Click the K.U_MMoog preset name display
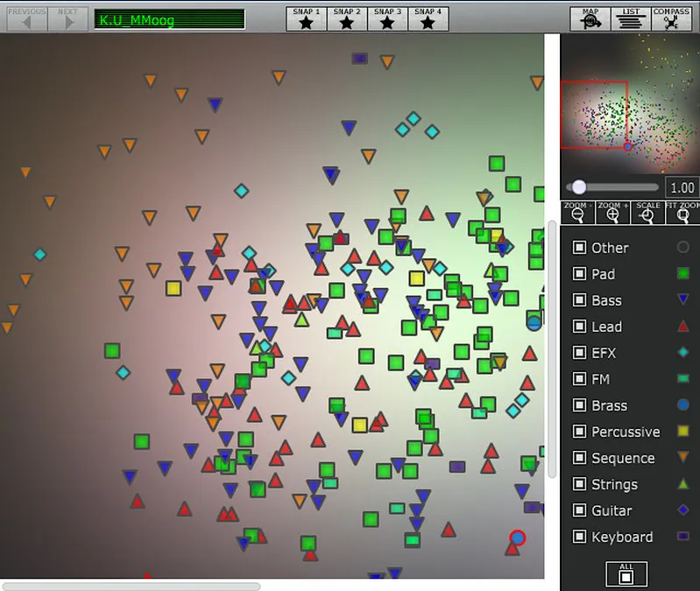700x591 pixels. click(169, 19)
